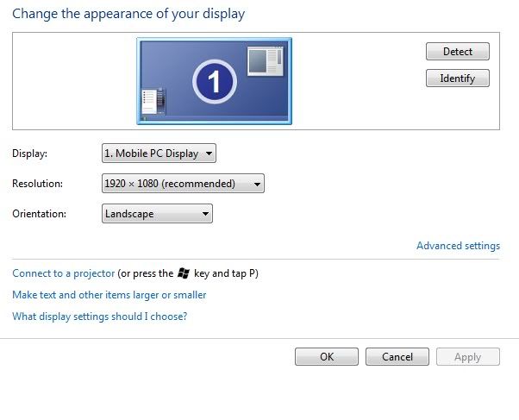
Task: Click the 'Change the appearance of your display' heading
Action: [x=128, y=14]
